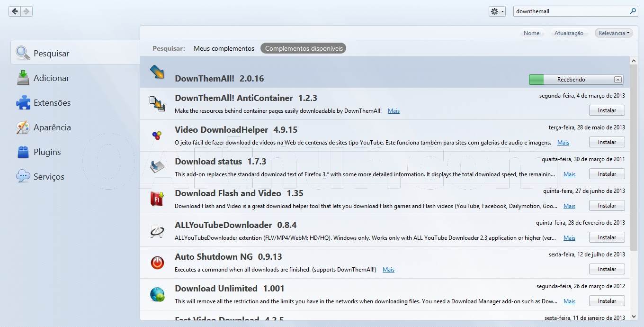This screenshot has width=644, height=327.
Task: Open the Relevância sort dropdown
Action: pos(614,33)
